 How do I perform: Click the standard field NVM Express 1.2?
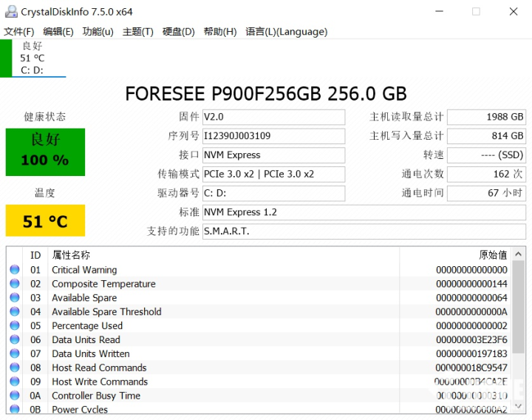click(364, 212)
